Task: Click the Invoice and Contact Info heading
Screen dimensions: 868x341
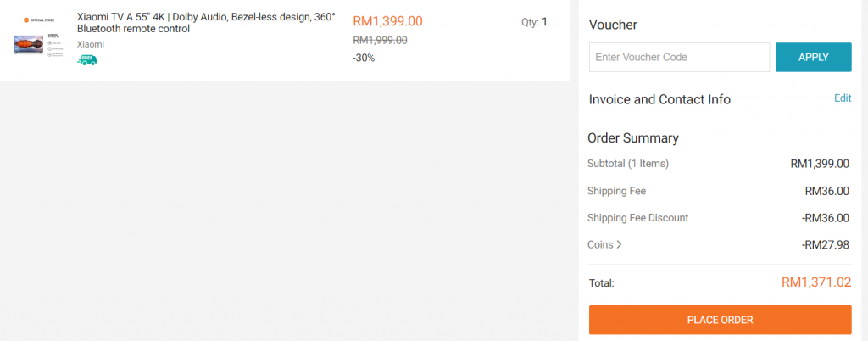Action: pos(659,99)
